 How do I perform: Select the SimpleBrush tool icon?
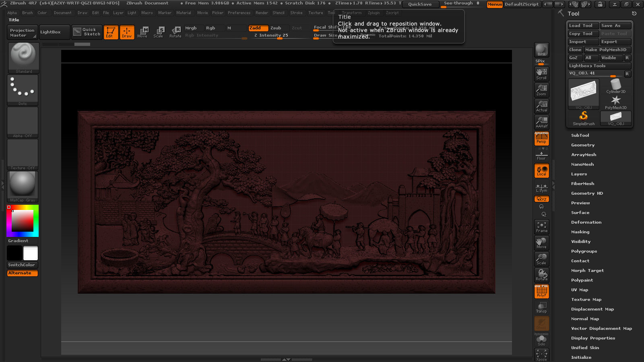coord(584,118)
